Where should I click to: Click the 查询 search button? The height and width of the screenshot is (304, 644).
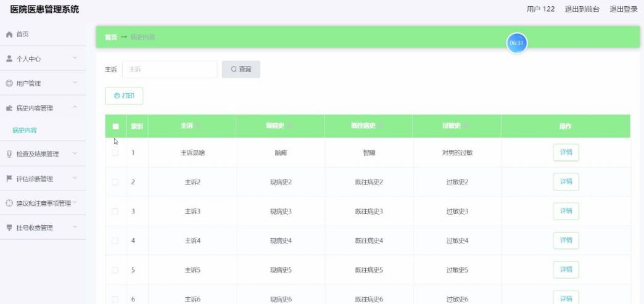[241, 70]
